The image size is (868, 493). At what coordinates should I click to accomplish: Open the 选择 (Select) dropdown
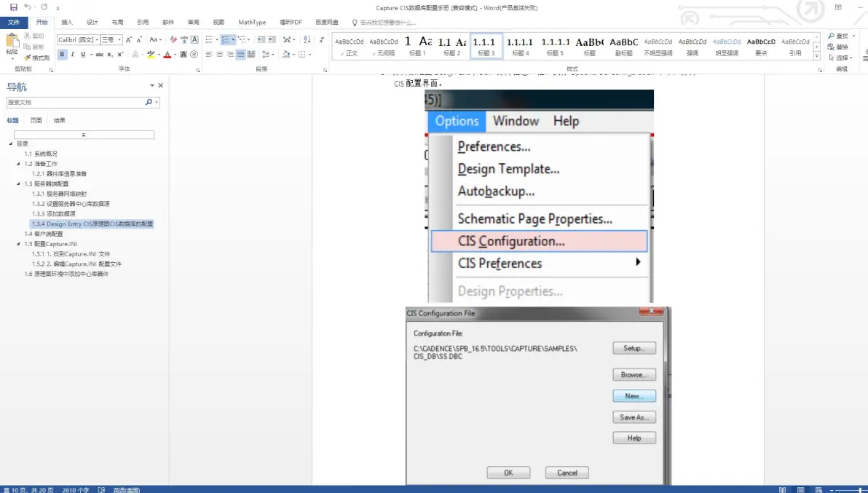[x=842, y=58]
